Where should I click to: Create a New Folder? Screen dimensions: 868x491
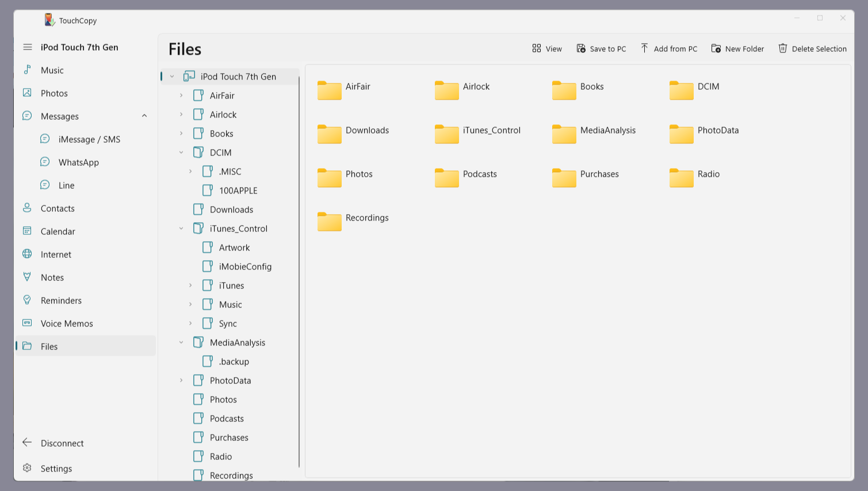pyautogui.click(x=737, y=48)
